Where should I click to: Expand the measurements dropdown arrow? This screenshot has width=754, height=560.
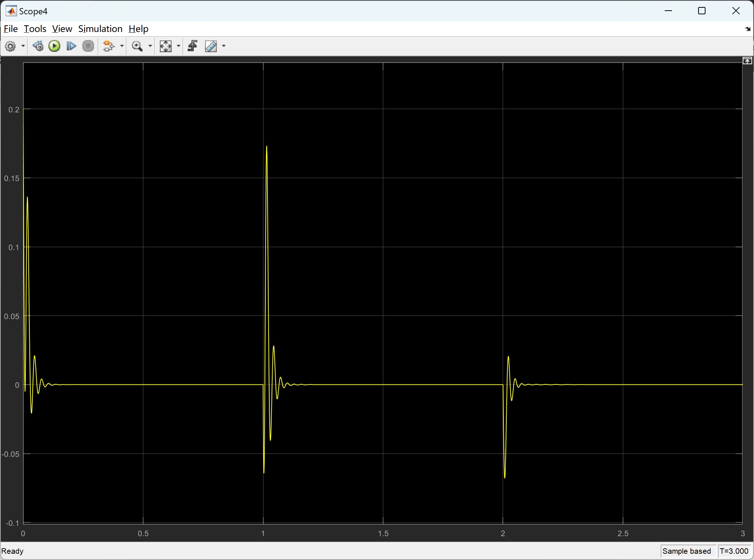point(224,46)
